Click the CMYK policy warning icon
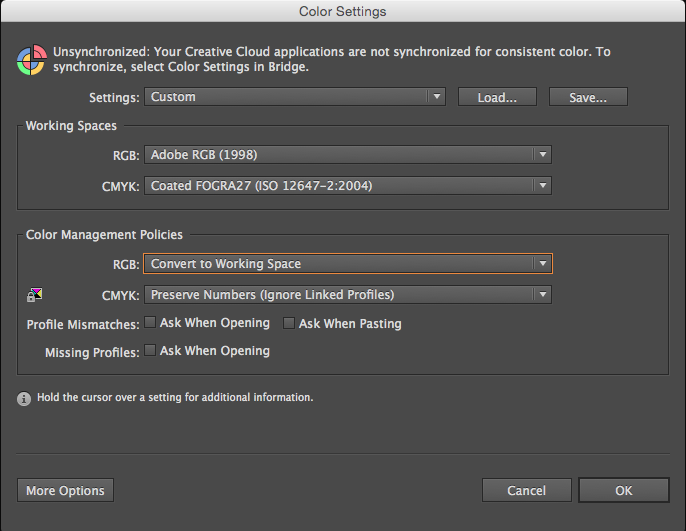The image size is (686, 531). coord(36,294)
